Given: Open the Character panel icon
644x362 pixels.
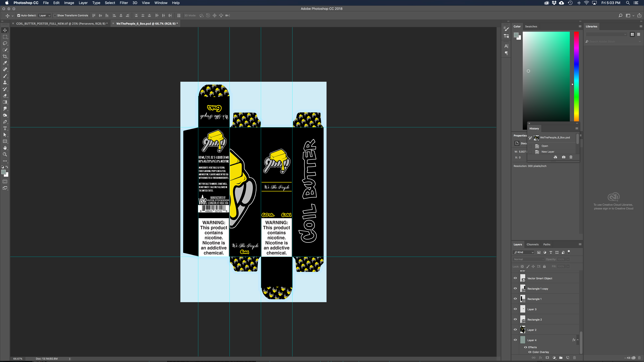Looking at the screenshot, I should click(x=506, y=46).
